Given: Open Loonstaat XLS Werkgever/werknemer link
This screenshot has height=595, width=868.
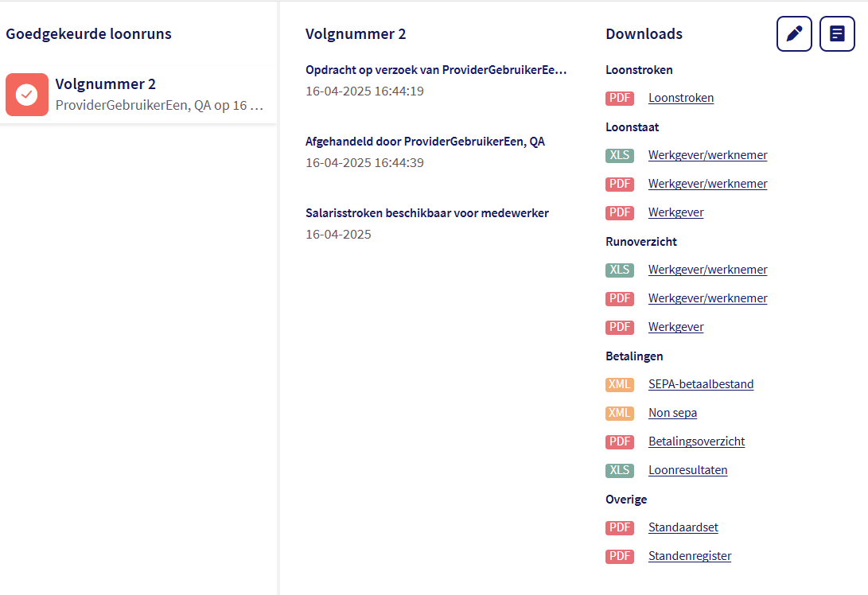Looking at the screenshot, I should point(707,155).
